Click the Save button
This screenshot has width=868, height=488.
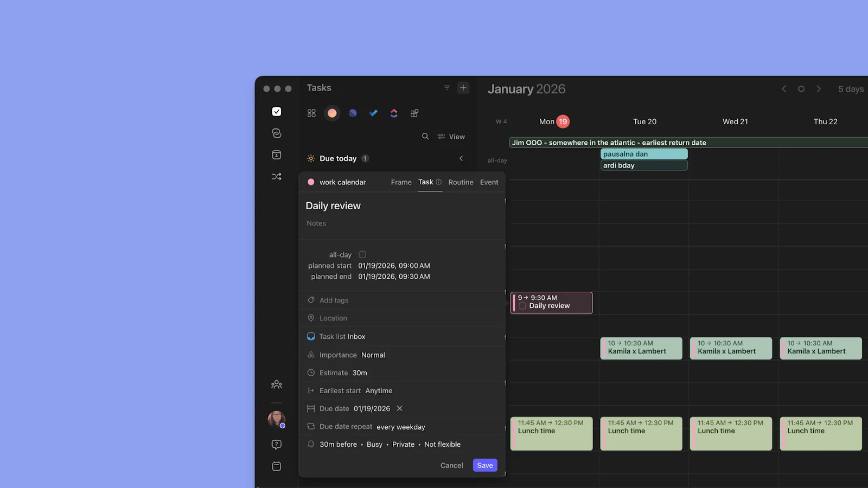484,465
